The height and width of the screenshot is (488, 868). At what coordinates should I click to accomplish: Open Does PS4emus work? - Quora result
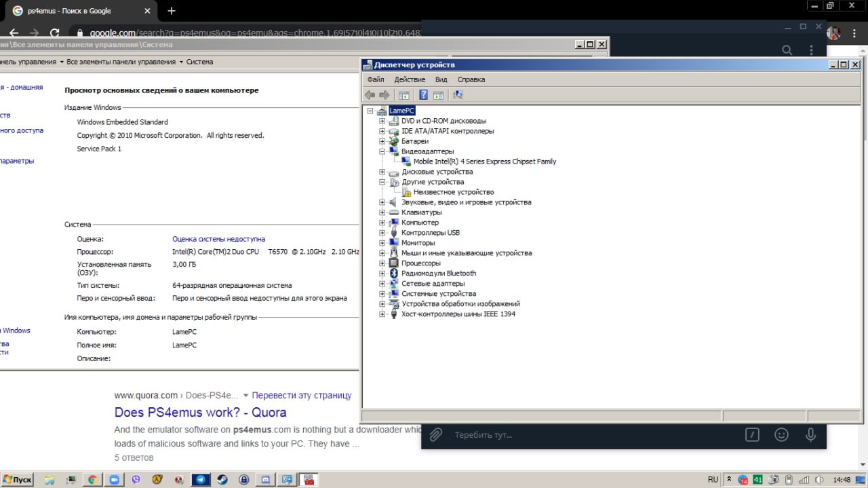click(200, 412)
